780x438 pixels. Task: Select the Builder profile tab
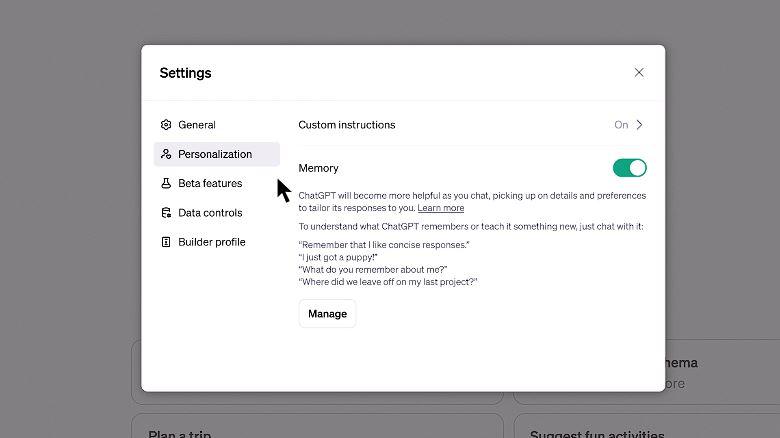[211, 242]
